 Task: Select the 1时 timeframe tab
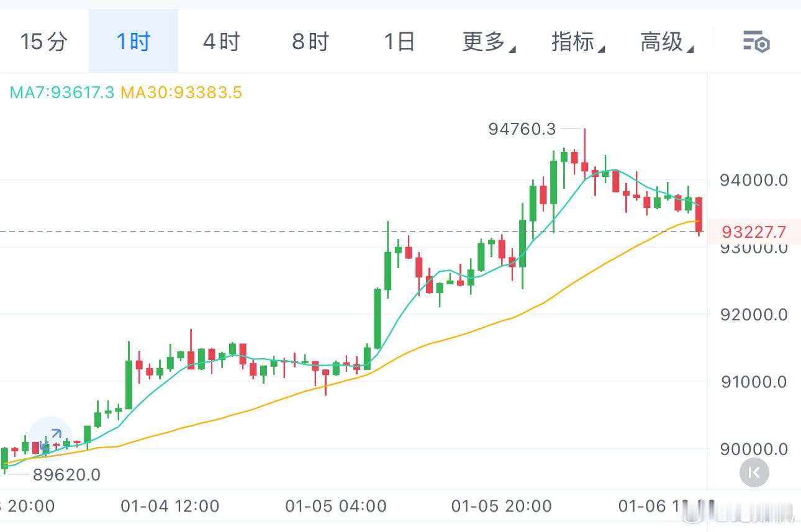[x=131, y=41]
